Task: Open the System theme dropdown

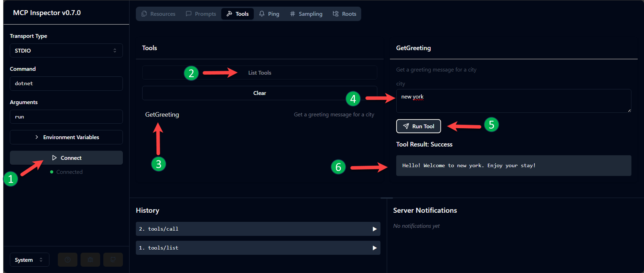Action: (x=29, y=260)
